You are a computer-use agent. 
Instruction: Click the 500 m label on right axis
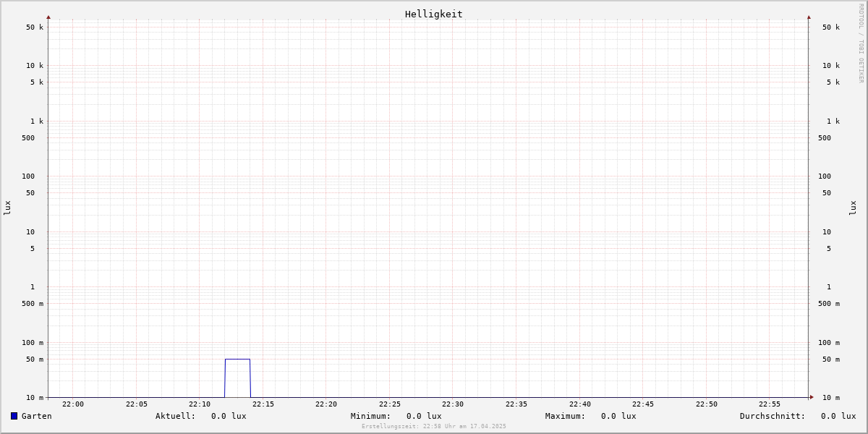point(829,304)
